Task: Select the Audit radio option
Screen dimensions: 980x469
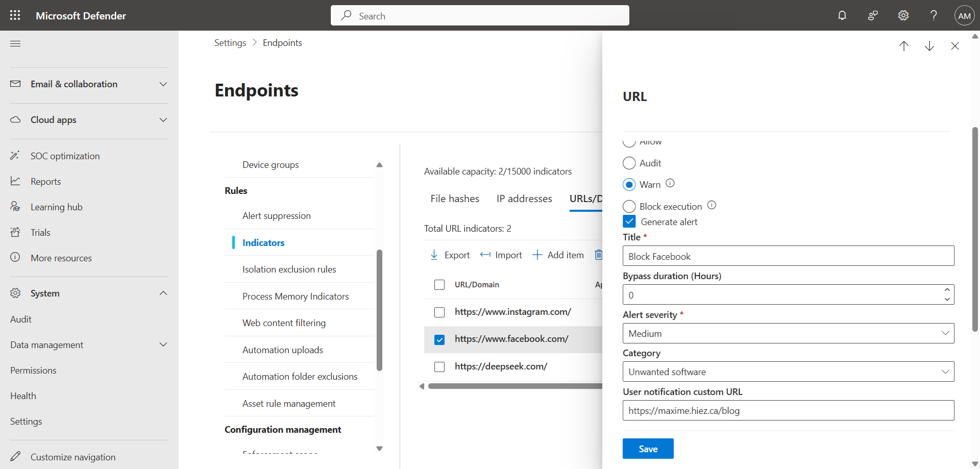Action: [x=629, y=163]
